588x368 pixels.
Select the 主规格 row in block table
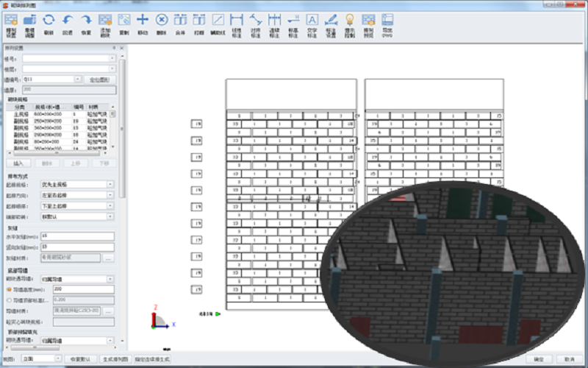(x=57, y=114)
